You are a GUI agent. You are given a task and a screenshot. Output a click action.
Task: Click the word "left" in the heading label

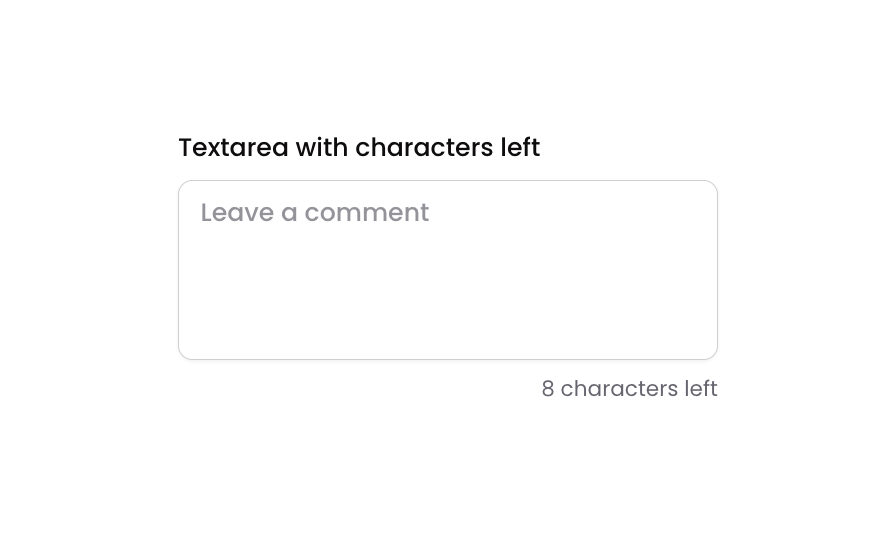[520, 148]
